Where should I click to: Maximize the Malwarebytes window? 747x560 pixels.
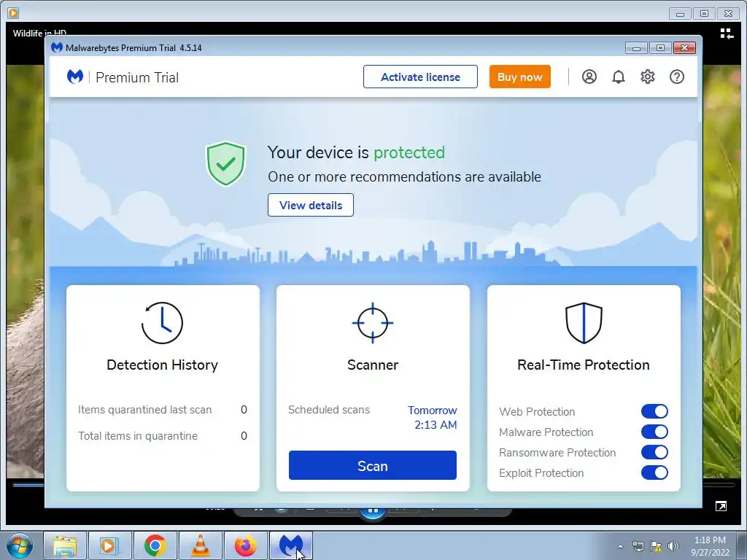tap(660, 47)
